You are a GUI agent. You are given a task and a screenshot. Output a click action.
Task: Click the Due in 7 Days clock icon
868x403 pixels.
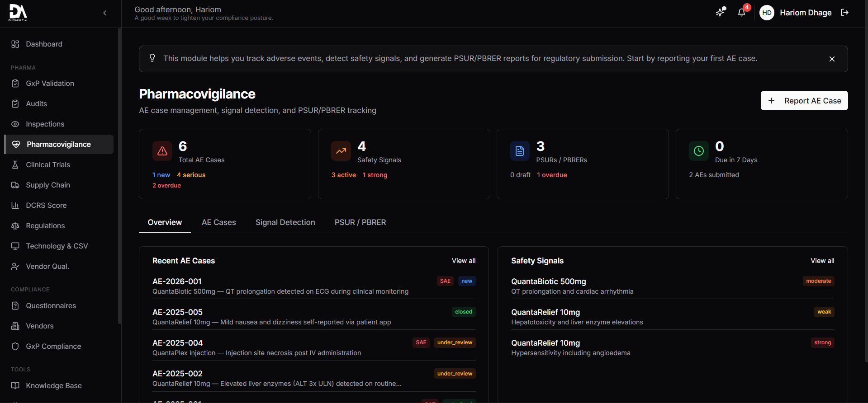tap(698, 151)
